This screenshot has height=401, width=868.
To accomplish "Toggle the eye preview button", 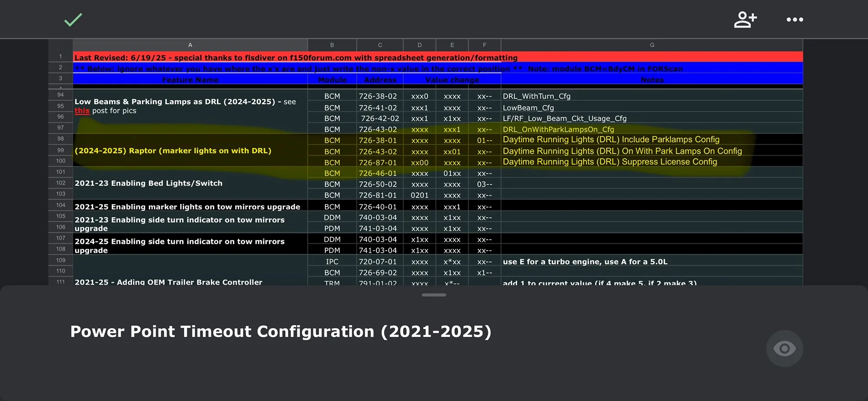I will 784,349.
